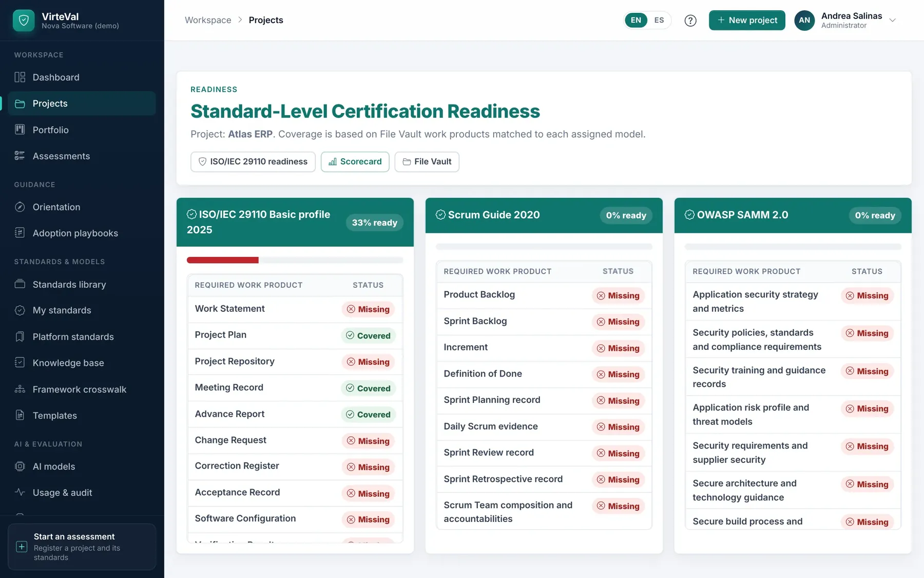Go to Dashboard in the sidebar
Screen dimensions: 924x578
click(82, 77)
